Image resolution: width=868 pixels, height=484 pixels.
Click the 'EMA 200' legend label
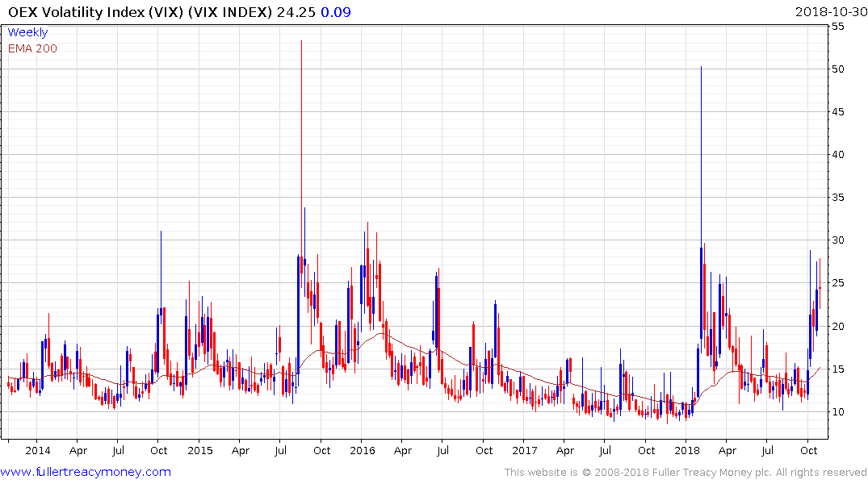tap(32, 48)
